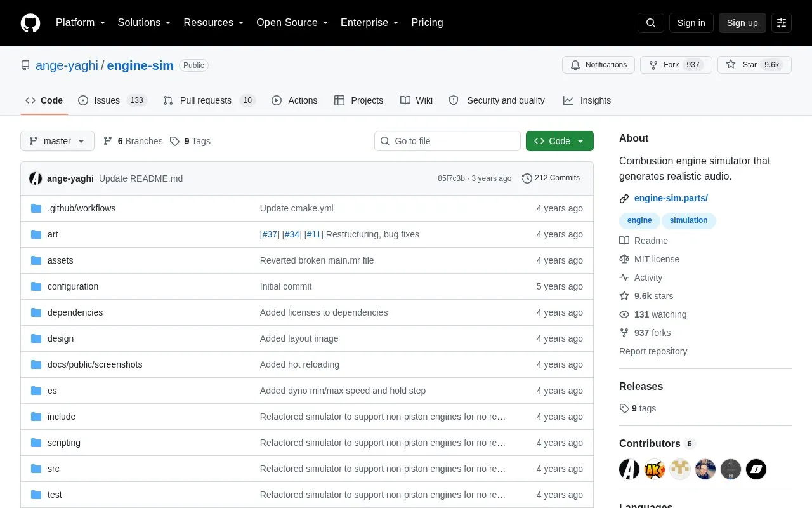
Task: Click the folder icon for art
Action: (36, 234)
